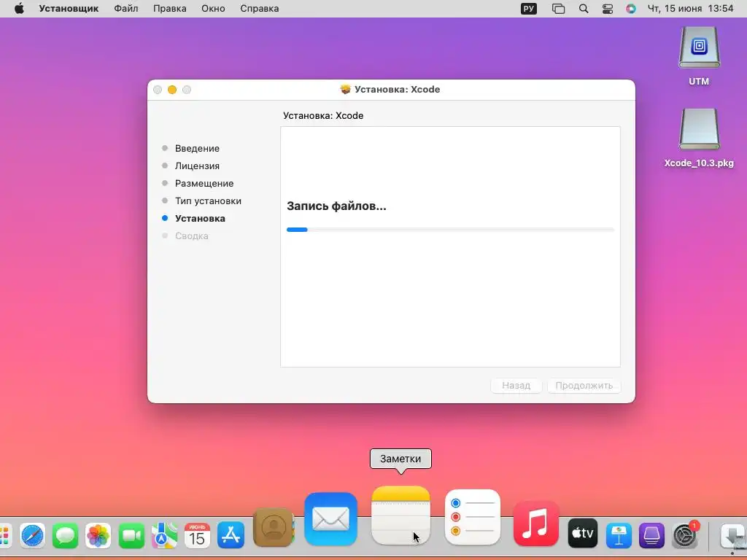Click the Продолжить button
This screenshot has width=747, height=560.
pyautogui.click(x=584, y=385)
